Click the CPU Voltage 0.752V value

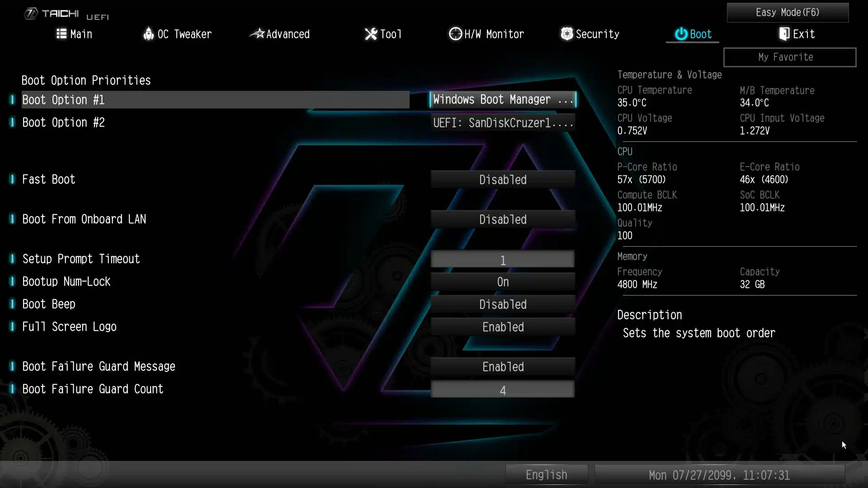[632, 131]
